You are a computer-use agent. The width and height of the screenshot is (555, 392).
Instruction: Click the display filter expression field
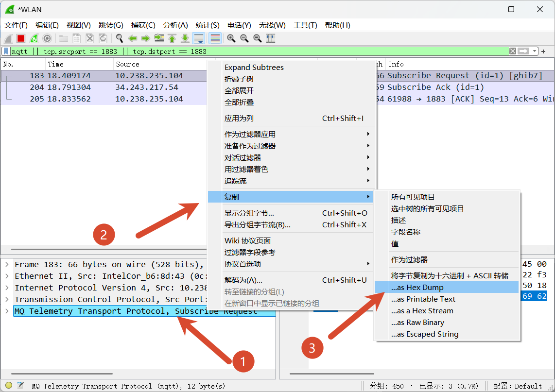click(260, 51)
